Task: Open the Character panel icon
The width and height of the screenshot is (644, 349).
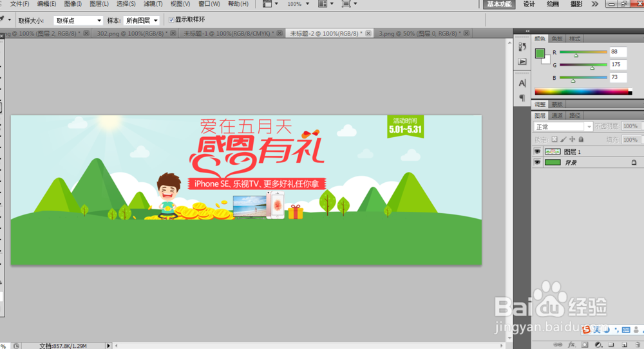Action: [522, 83]
